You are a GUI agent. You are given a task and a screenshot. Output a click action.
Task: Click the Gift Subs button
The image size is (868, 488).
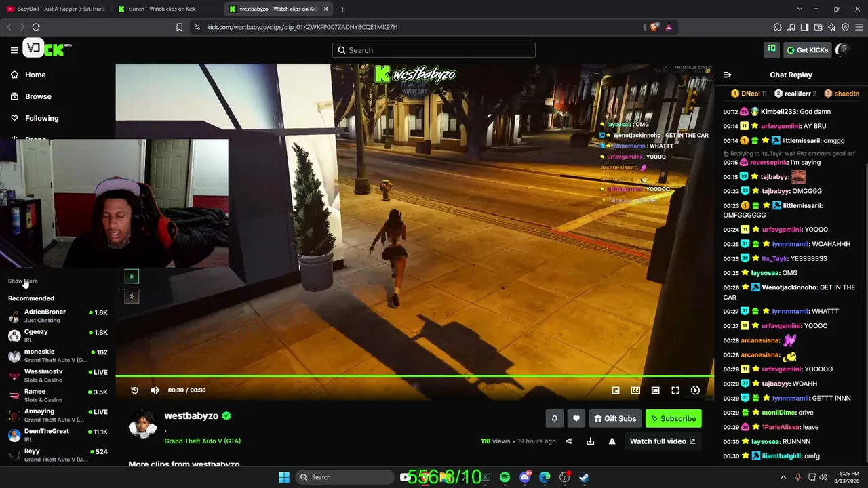coord(616,419)
